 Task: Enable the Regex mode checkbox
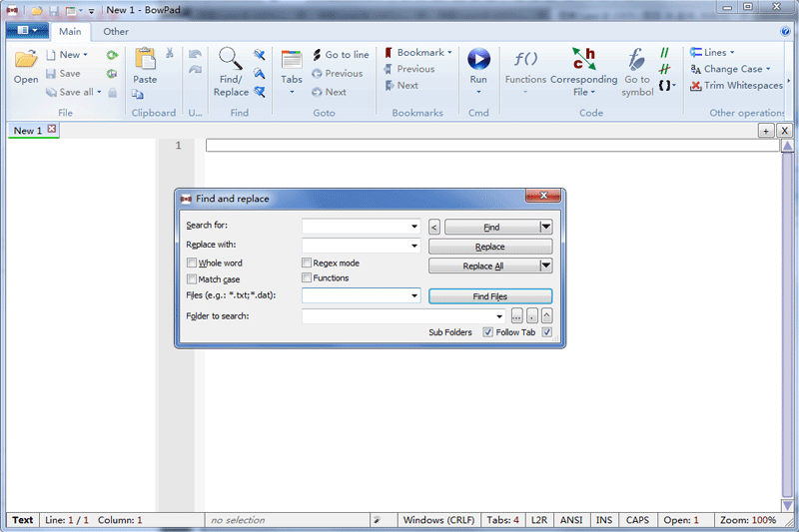coord(307,263)
